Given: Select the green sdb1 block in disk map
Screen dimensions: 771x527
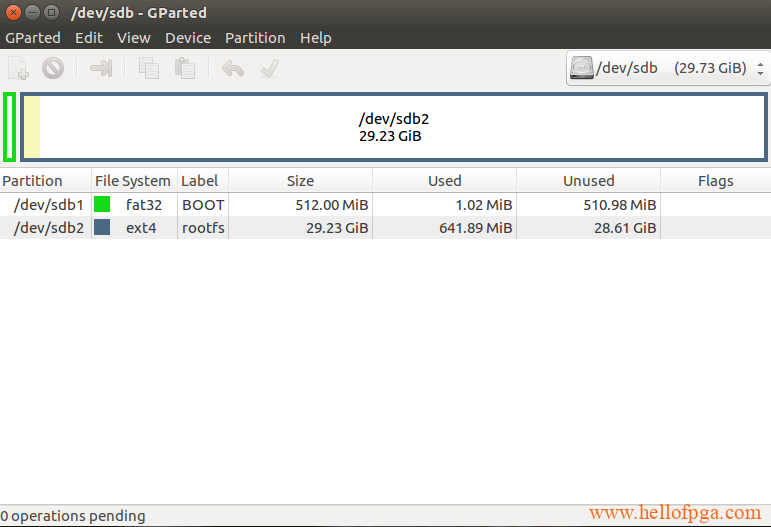Looking at the screenshot, I should [9, 127].
